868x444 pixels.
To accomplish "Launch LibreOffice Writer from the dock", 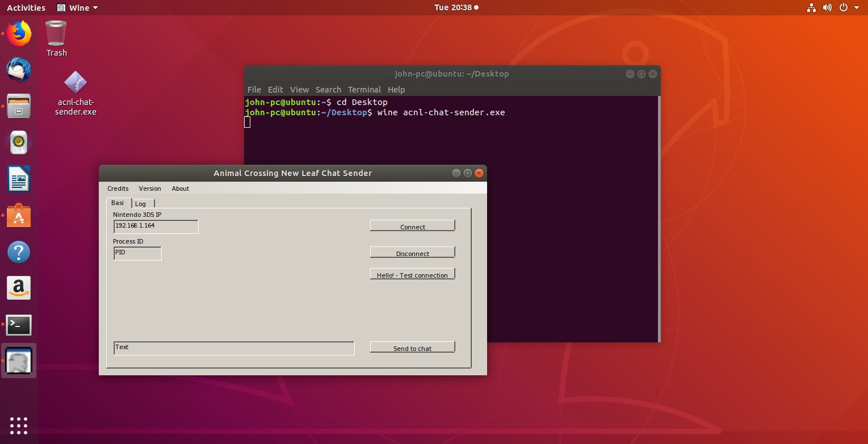I will [x=19, y=179].
